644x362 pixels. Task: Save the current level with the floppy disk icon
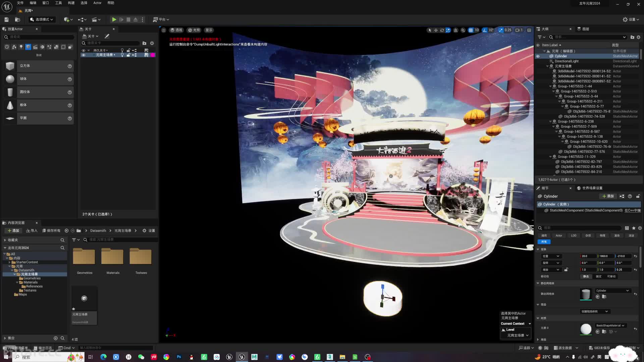[x=6, y=20]
